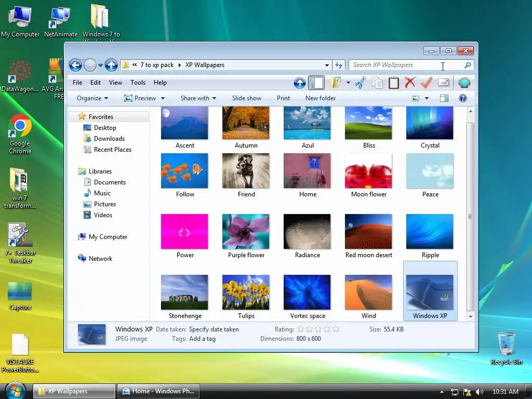This screenshot has width=532, height=399.
Task: Click the Print button
Action: (x=283, y=98)
